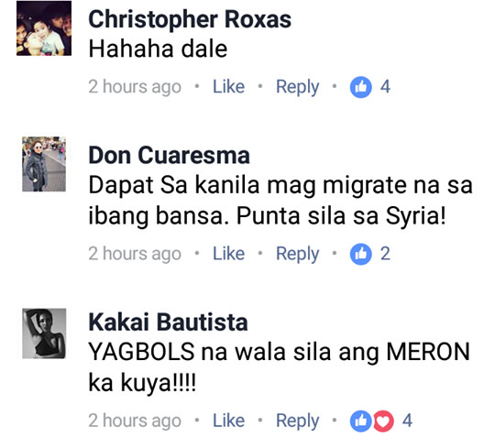The width and height of the screenshot is (484, 448).
Task: Click '2 hours ago' timestamp on Kakai's comment
Action: point(135,421)
